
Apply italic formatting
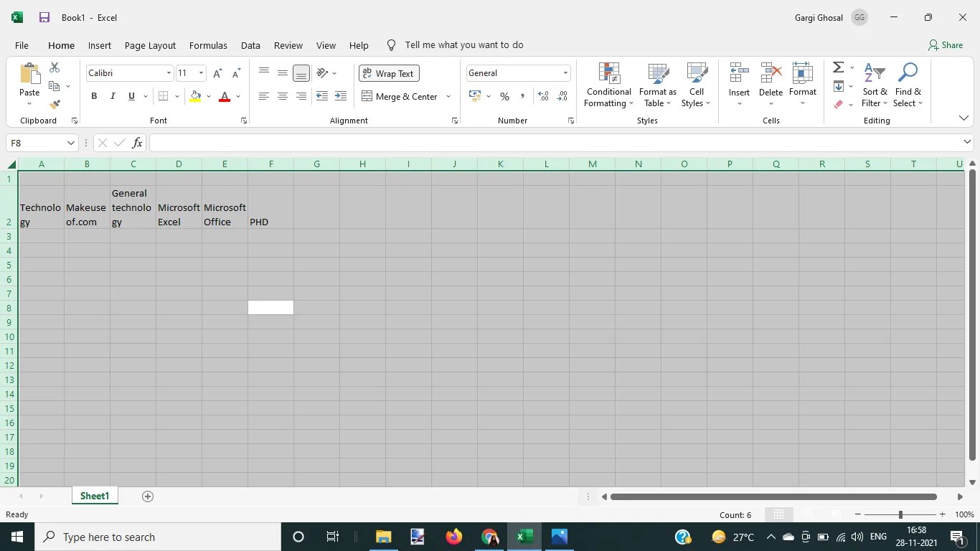112,95
